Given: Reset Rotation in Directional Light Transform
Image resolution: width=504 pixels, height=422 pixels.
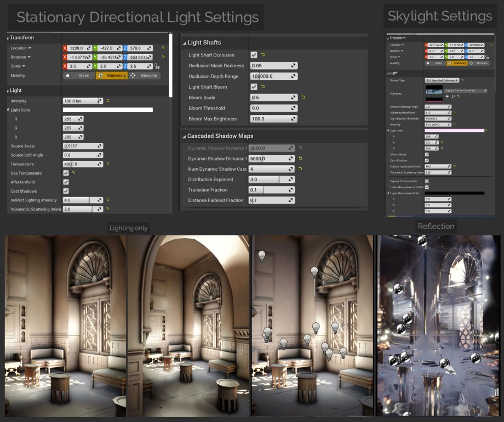Looking at the screenshot, I should pyautogui.click(x=163, y=57).
